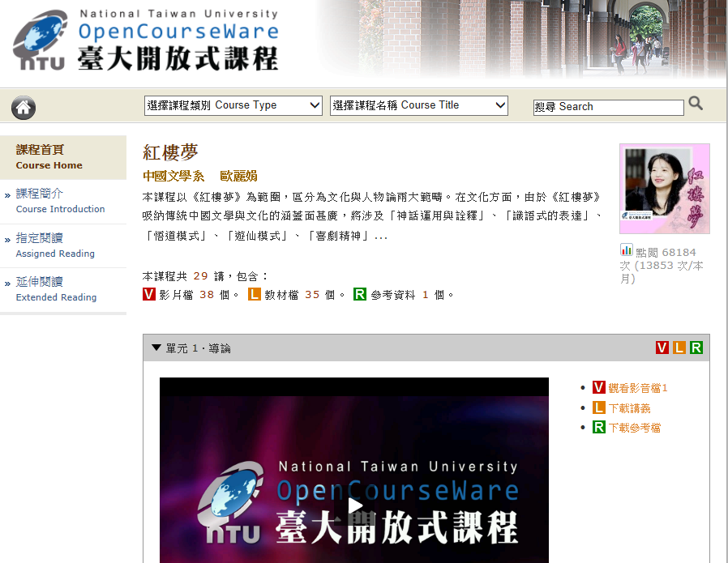Click the home icon above the sidebar
Image resolution: width=728 pixels, height=563 pixels.
[x=23, y=107]
